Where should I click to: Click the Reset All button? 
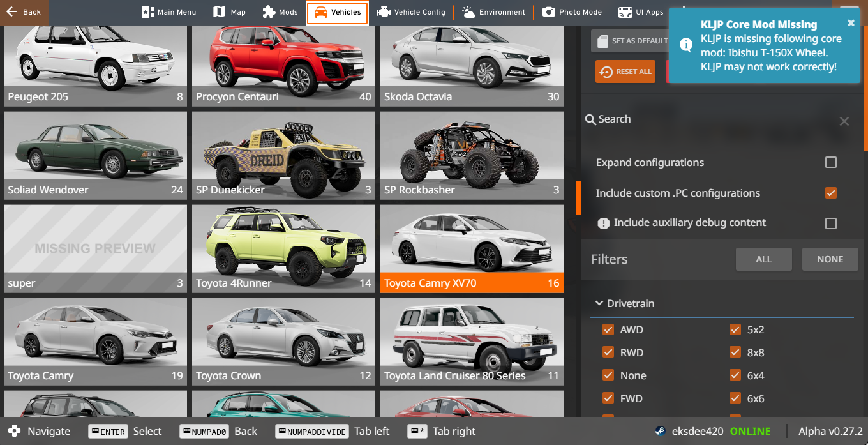(625, 72)
